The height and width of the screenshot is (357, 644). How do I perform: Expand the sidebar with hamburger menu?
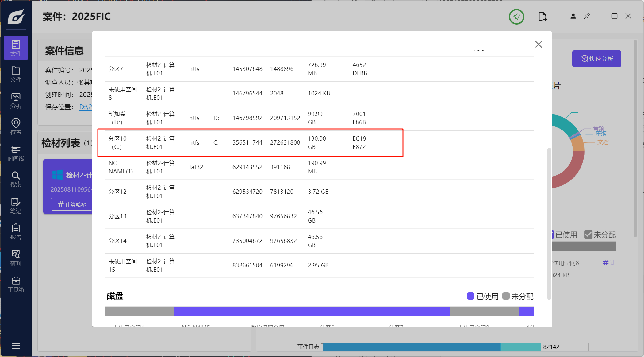coord(16,346)
